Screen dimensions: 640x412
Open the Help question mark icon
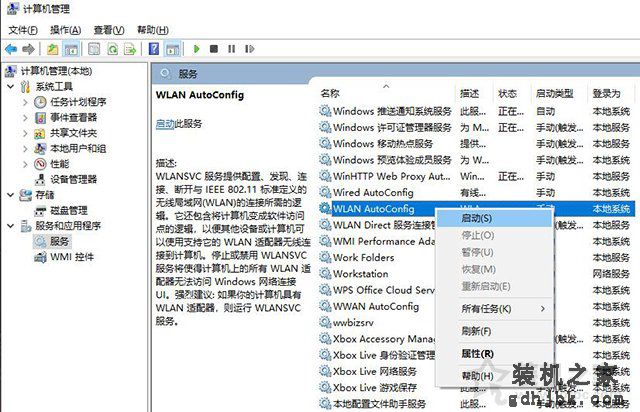tap(154, 49)
